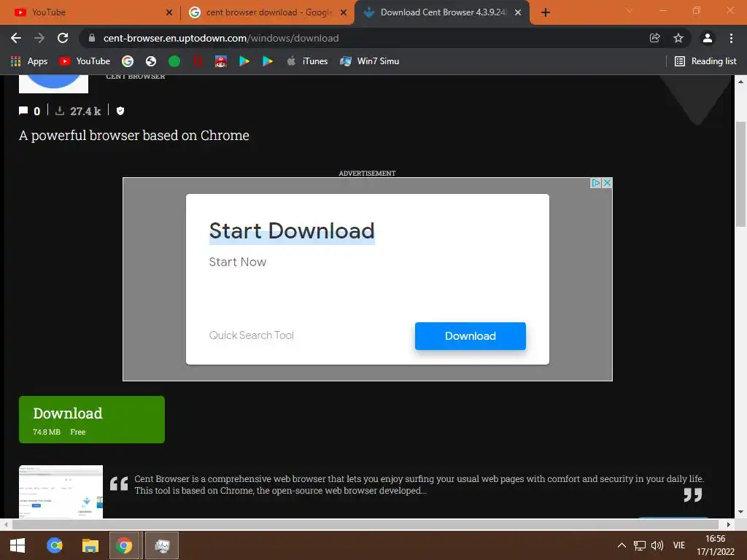
Task: Launch Cent Browser from the taskbar
Action: tap(55, 545)
